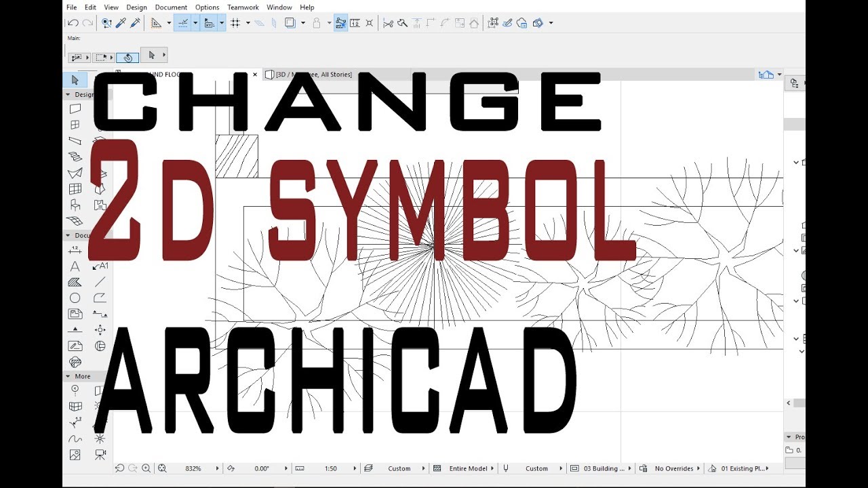Click the 01 Existing Plan renovation filter

pos(745,468)
